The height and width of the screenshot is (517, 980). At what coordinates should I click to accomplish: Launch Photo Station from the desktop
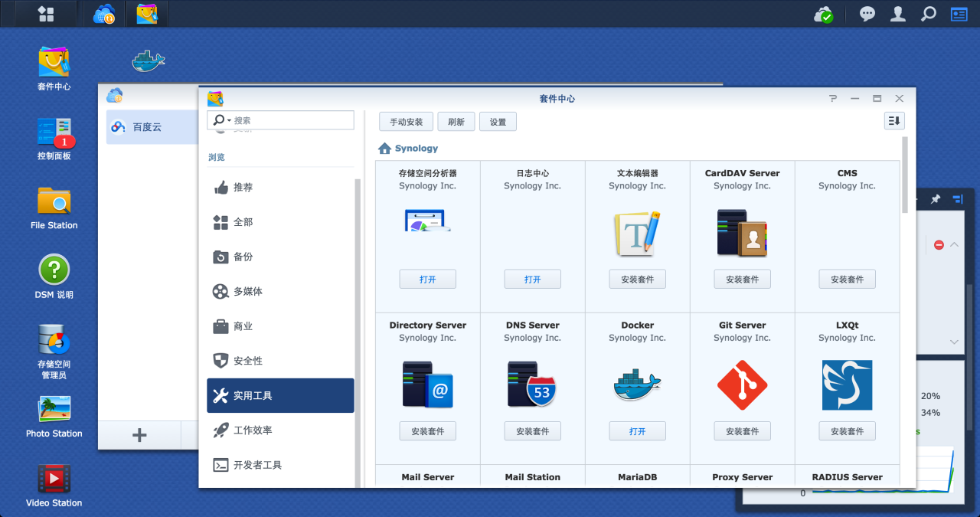click(x=54, y=408)
